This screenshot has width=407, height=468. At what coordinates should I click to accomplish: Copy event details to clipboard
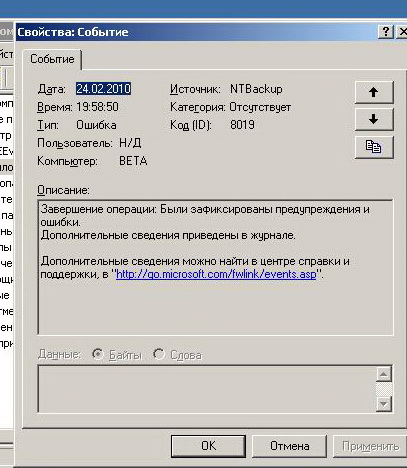[x=374, y=147]
